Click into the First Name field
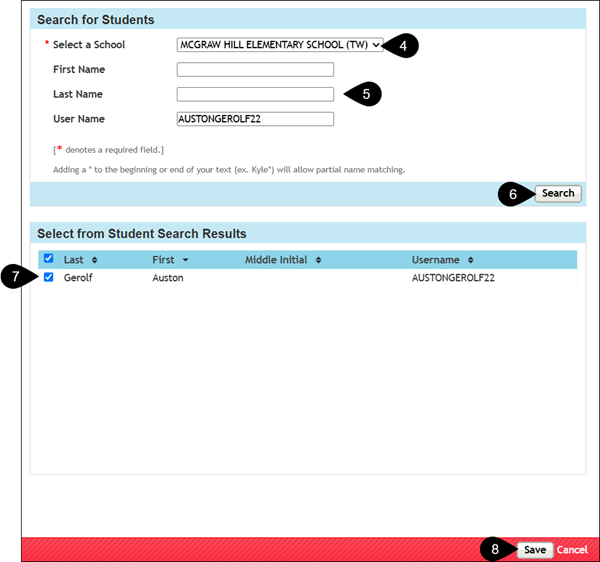Viewport: 600px width, 562px height. pos(255,70)
